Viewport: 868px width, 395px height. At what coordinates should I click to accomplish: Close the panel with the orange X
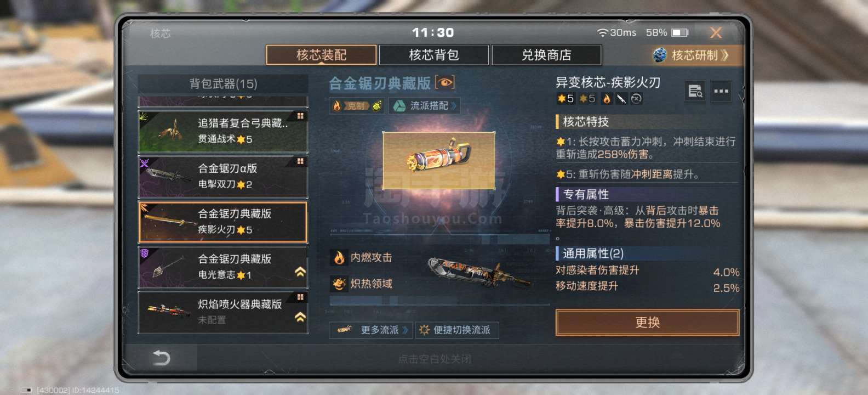point(716,33)
